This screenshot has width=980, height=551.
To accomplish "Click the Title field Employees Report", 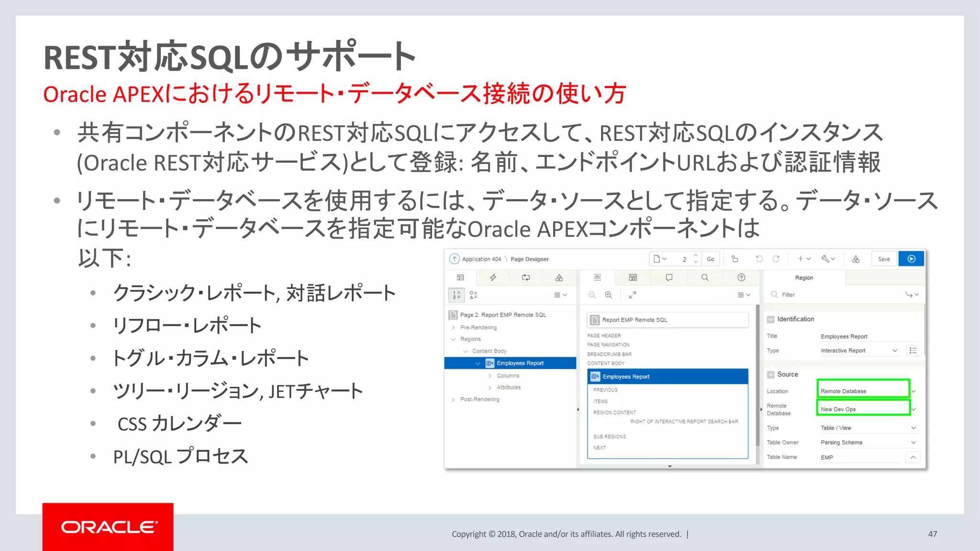I will (x=869, y=337).
